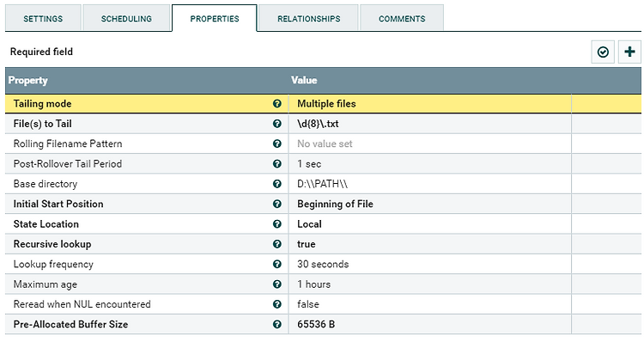Edit the Base directory D:\\PATH\\ value

pos(429,184)
